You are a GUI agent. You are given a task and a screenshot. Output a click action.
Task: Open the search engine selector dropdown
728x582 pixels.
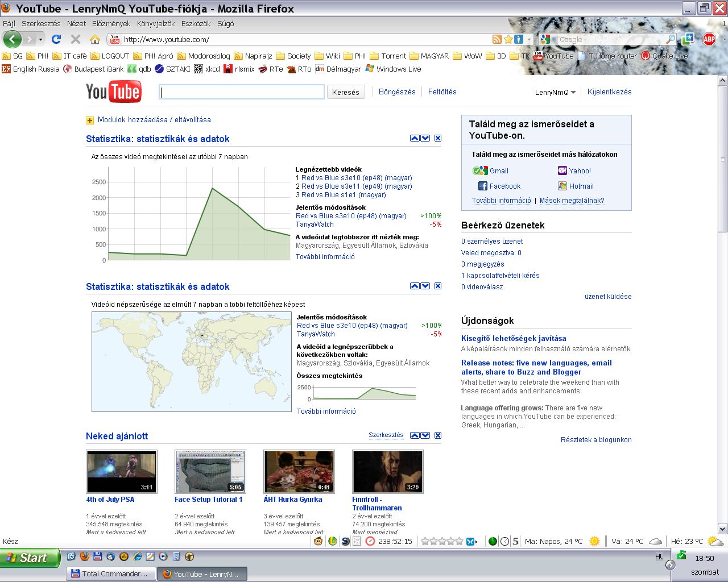[x=553, y=39]
